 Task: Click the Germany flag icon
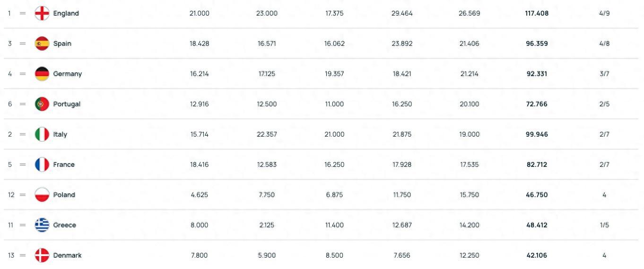(x=42, y=74)
